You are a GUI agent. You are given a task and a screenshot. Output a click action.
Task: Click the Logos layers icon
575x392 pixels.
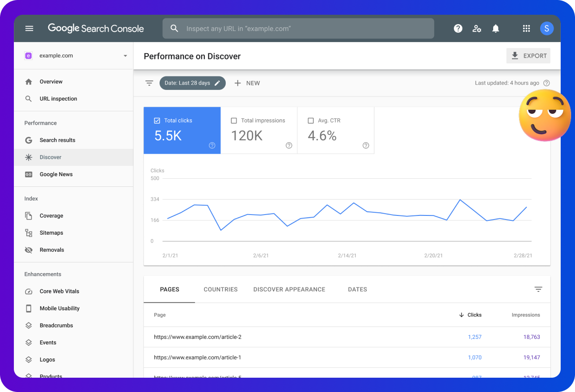coord(29,360)
